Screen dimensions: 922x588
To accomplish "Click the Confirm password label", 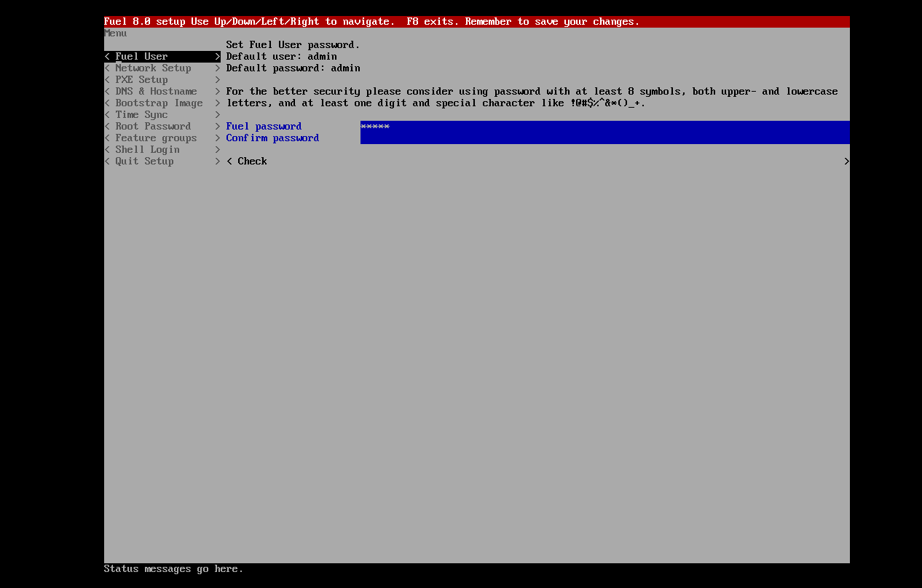I will coord(272,138).
